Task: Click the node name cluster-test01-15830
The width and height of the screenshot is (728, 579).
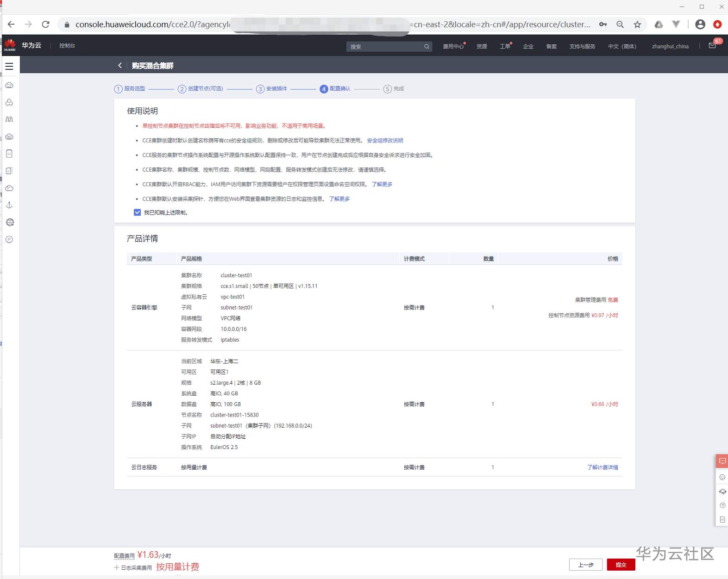Action: tap(234, 415)
